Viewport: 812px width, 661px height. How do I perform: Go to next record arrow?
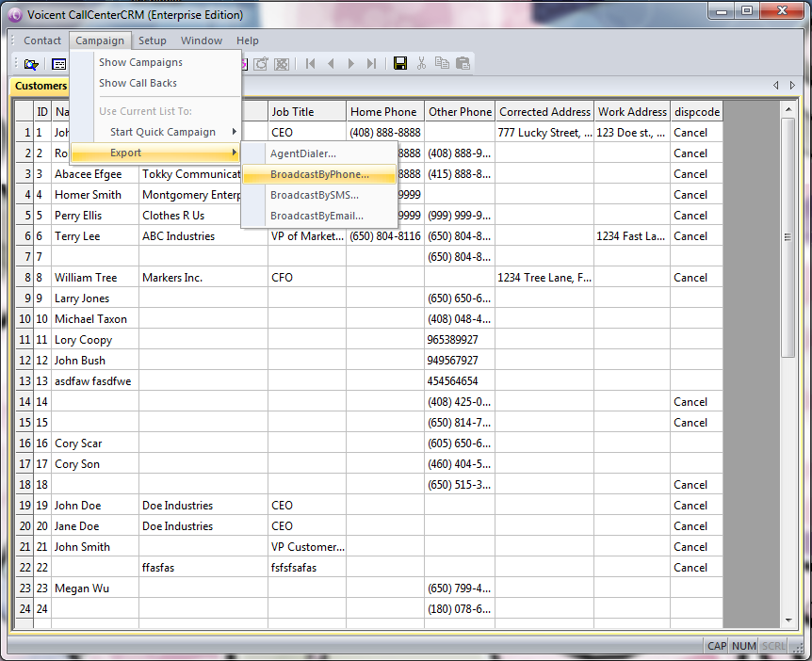pyautogui.click(x=351, y=64)
